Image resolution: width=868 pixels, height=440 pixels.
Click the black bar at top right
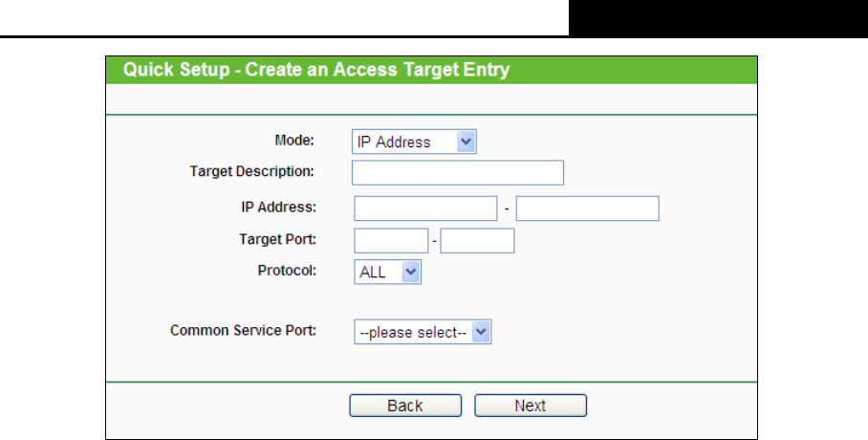coord(717,18)
